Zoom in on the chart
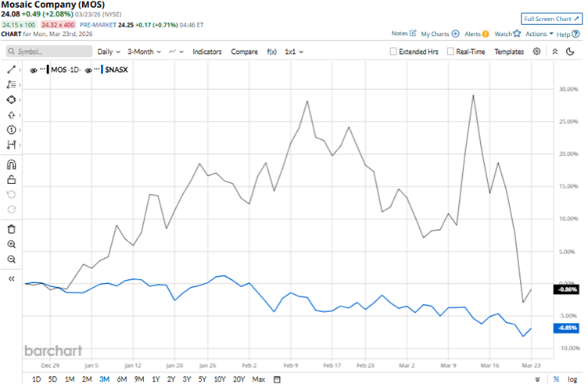Viewport: 588px width, 384px height. point(11,245)
